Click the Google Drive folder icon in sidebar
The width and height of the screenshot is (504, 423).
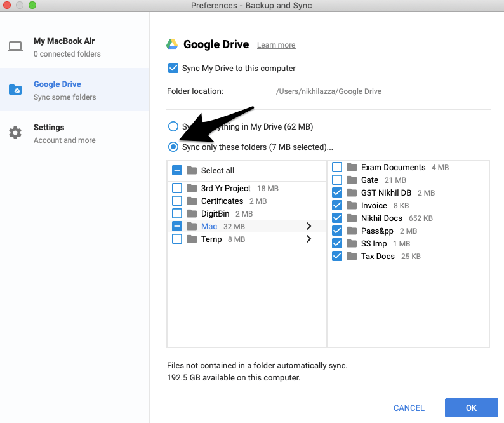coord(15,90)
